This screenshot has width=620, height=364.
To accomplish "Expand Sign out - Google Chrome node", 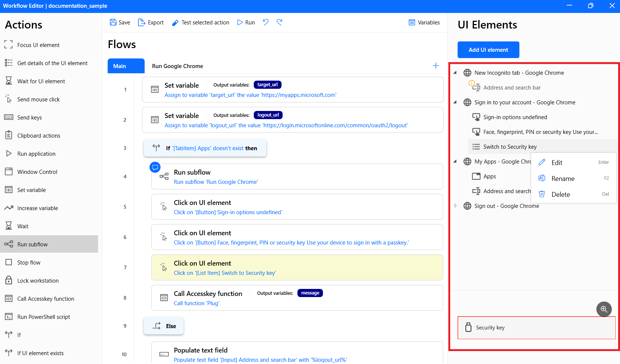I will 455,206.
